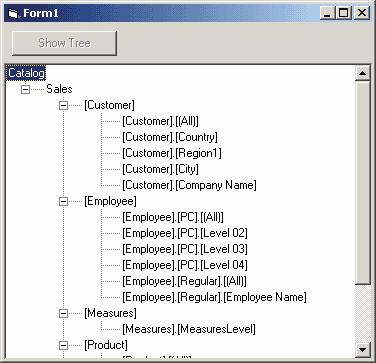Collapse the [Customer] dimension node

pyautogui.click(x=63, y=105)
